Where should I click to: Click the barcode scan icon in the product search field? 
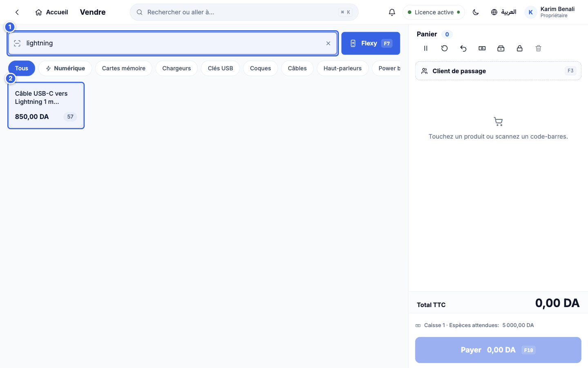tap(17, 43)
